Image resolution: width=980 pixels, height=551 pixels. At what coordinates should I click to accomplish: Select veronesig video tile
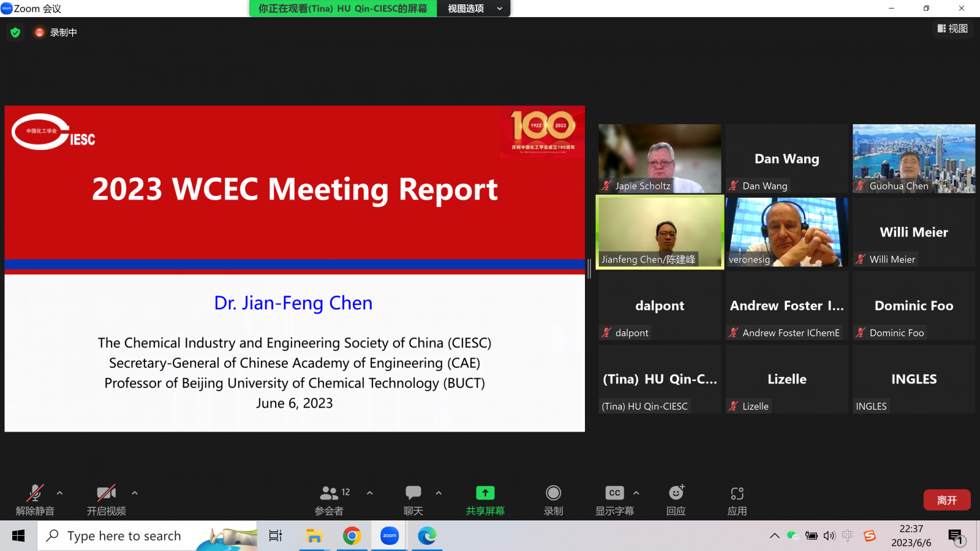click(x=787, y=232)
